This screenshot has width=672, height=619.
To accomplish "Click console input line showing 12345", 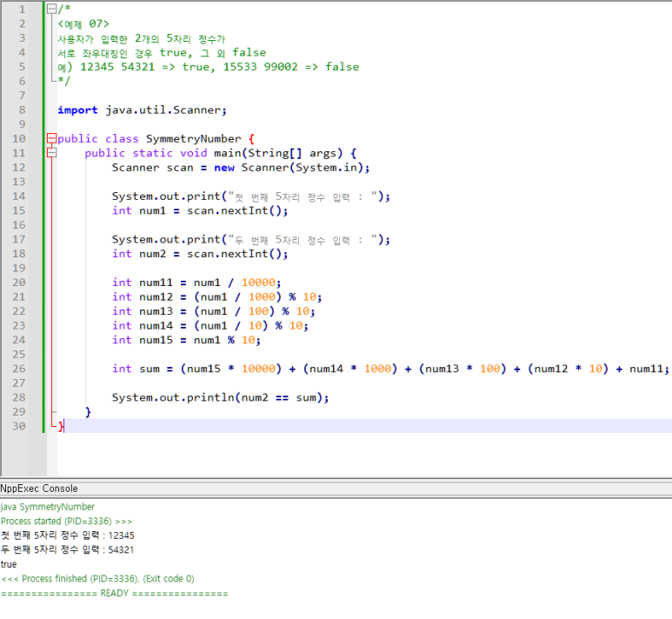I will (x=67, y=536).
